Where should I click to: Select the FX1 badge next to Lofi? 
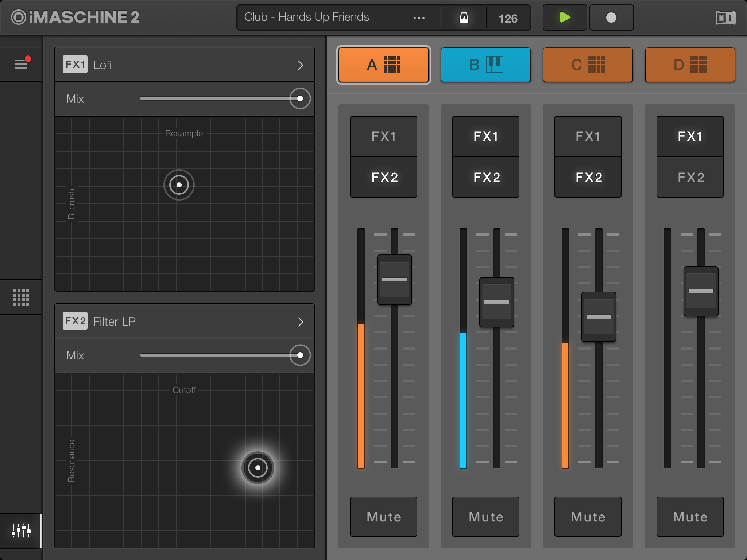(x=75, y=64)
